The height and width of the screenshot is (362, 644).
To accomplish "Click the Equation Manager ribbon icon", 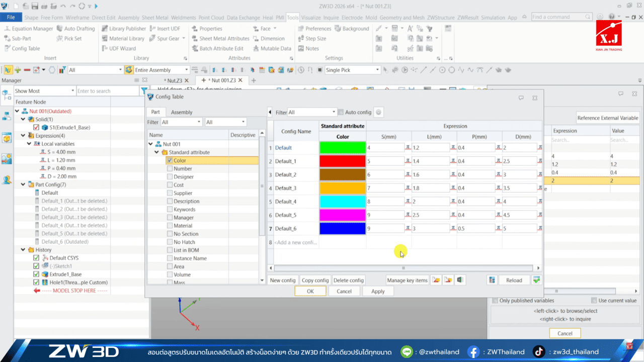I will click(8, 29).
